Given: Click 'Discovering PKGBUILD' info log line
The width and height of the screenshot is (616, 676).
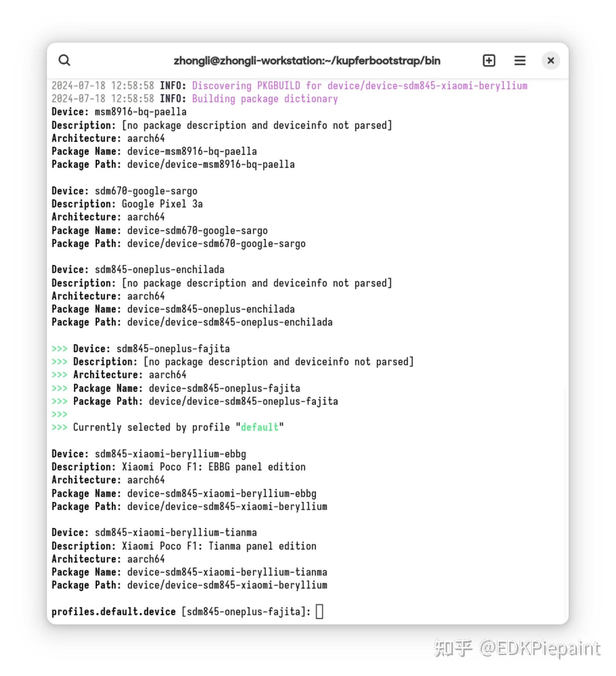Looking at the screenshot, I should point(290,86).
